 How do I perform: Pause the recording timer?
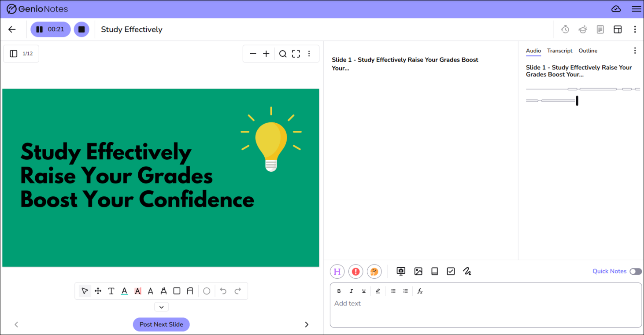tap(40, 29)
